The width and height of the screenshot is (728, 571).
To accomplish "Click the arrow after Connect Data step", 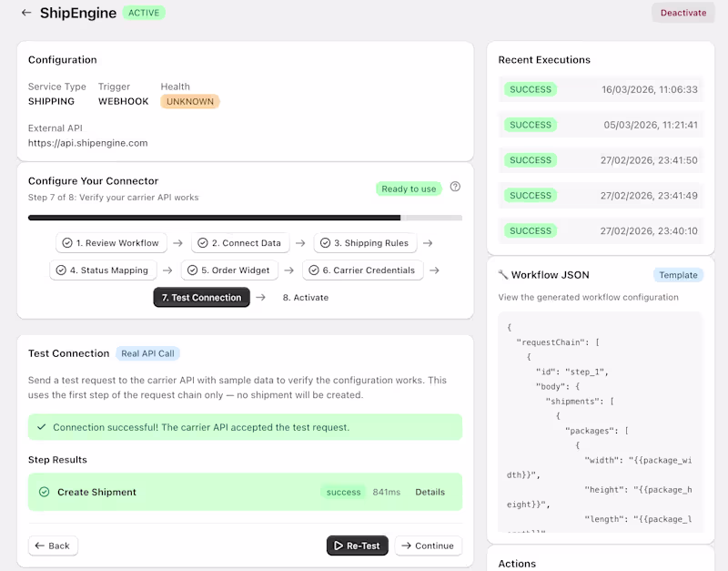I will pyautogui.click(x=300, y=243).
